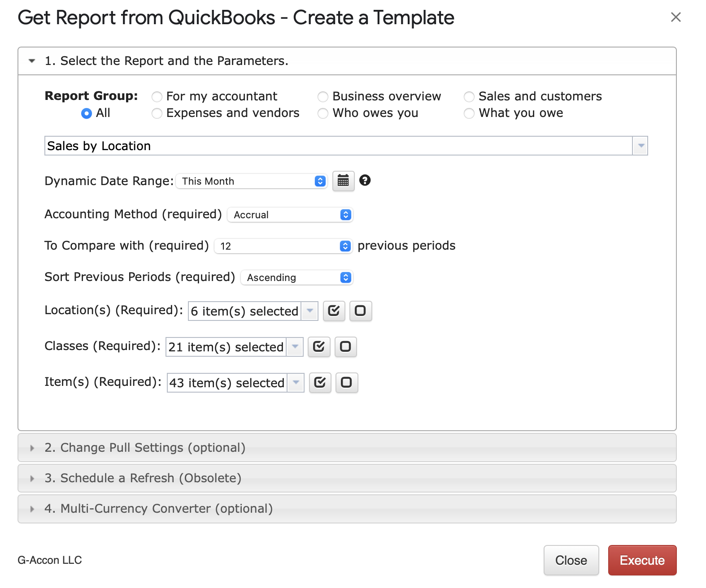Image resolution: width=706 pixels, height=588 pixels.
Task: Select Who owes you radio option
Action: 323,113
